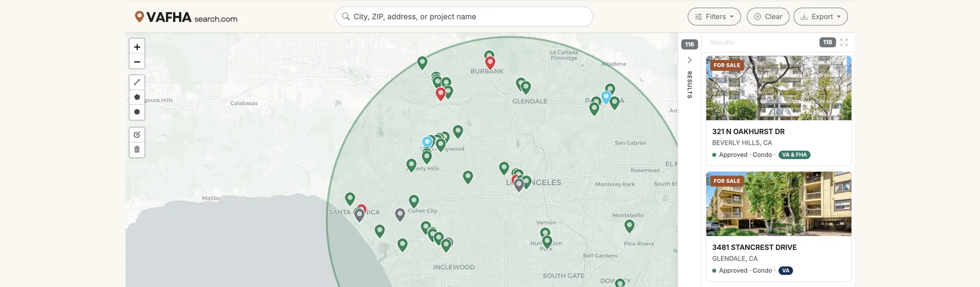The width and height of the screenshot is (980, 287).
Task: Select the circle draw tool
Action: 137,112
